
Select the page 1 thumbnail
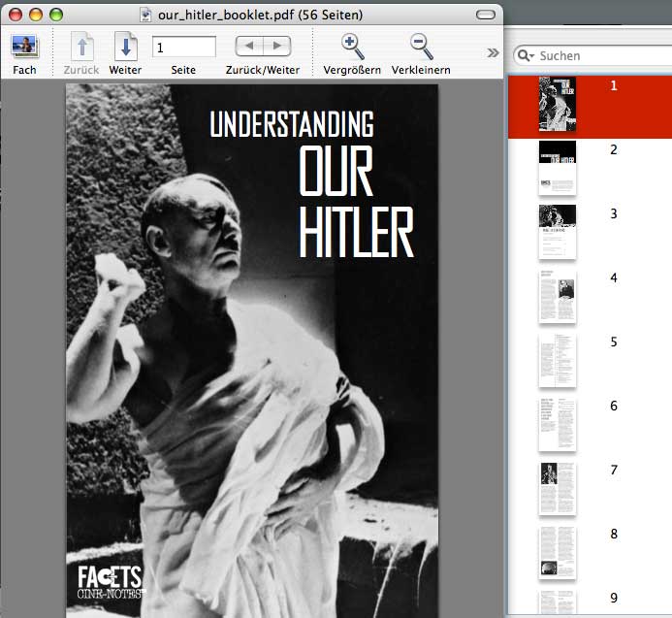coord(558,105)
